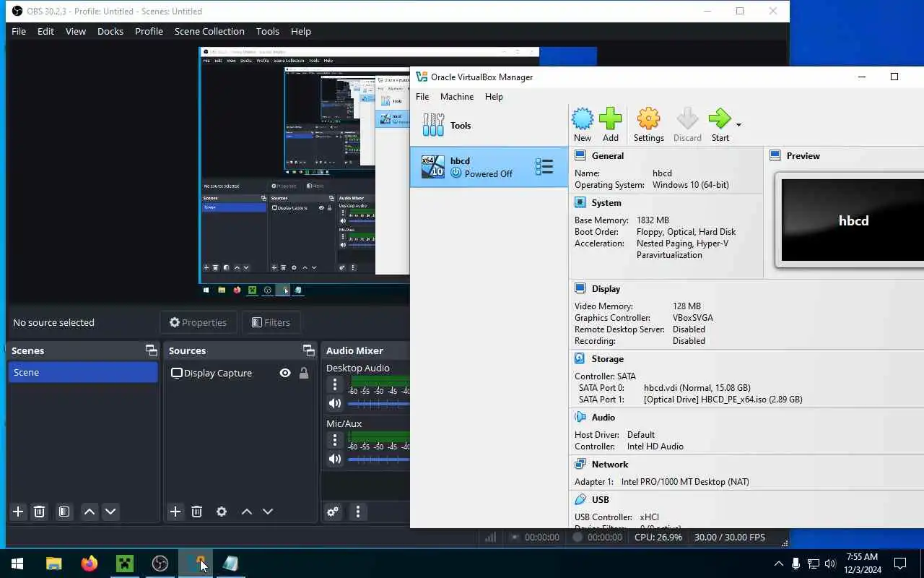Select the Tools entry in VirtualBox
This screenshot has height=578, width=924.
point(489,125)
